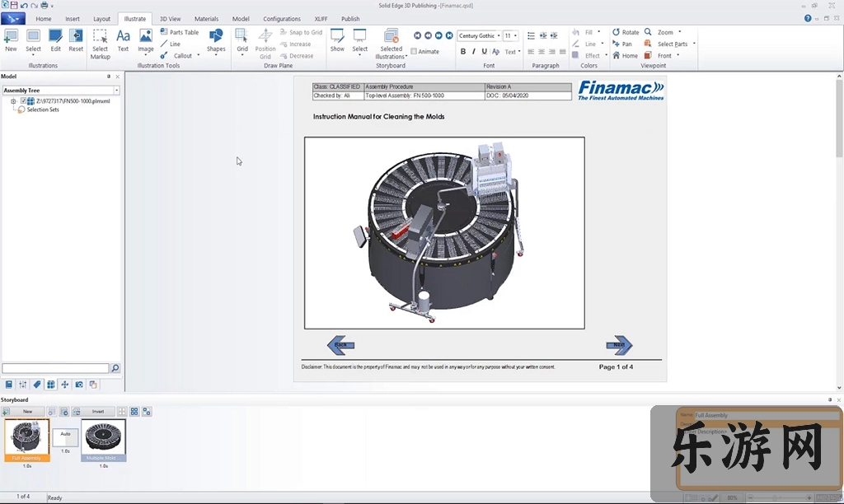Open the Help question mark
The image size is (844, 504).
point(808,18)
